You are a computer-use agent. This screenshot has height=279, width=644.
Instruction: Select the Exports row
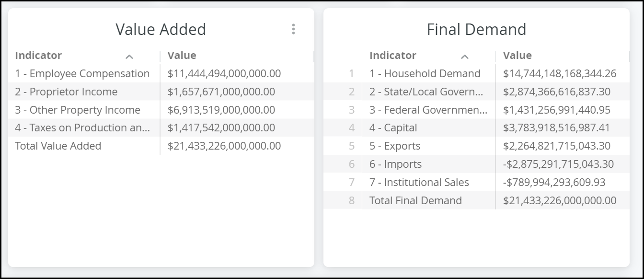tap(477, 146)
